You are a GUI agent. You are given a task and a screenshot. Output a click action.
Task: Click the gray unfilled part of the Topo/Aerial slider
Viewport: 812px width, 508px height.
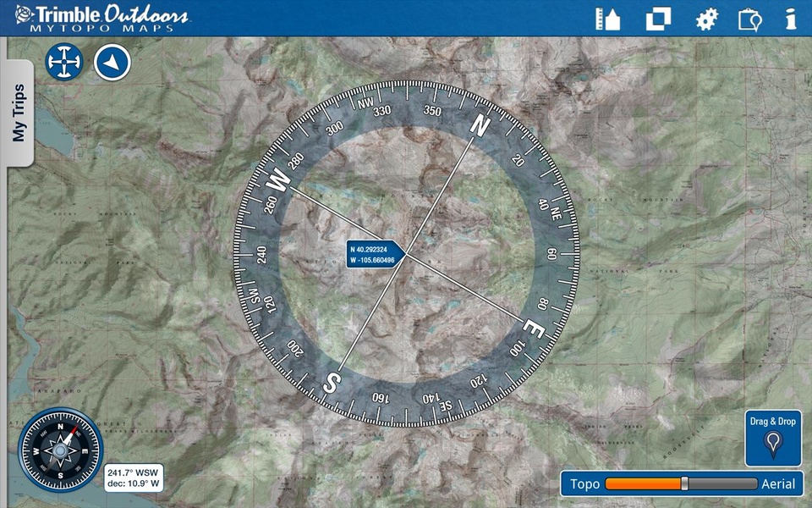(x=723, y=483)
